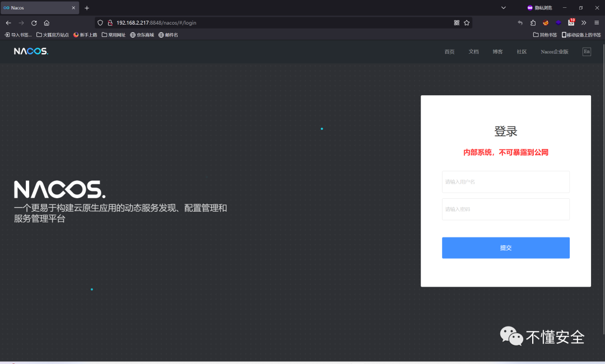This screenshot has width=605, height=364.
Task: Open 移动设备上的书签 folder
Action: point(581,35)
